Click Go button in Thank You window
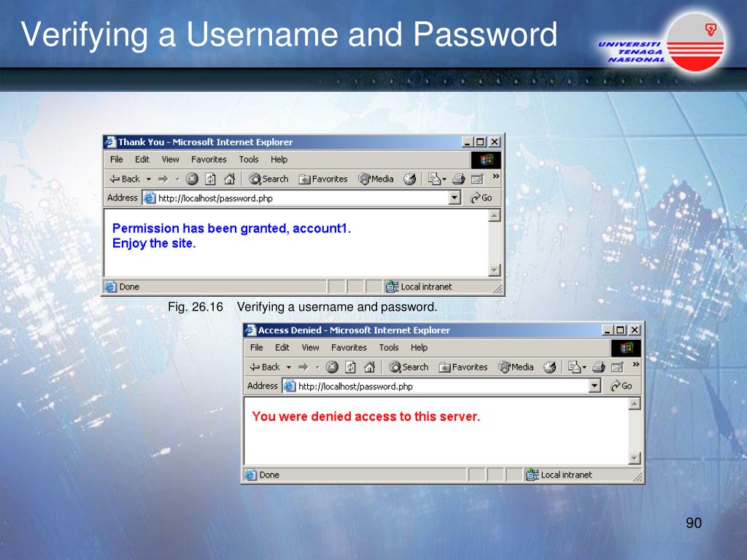 (481, 198)
